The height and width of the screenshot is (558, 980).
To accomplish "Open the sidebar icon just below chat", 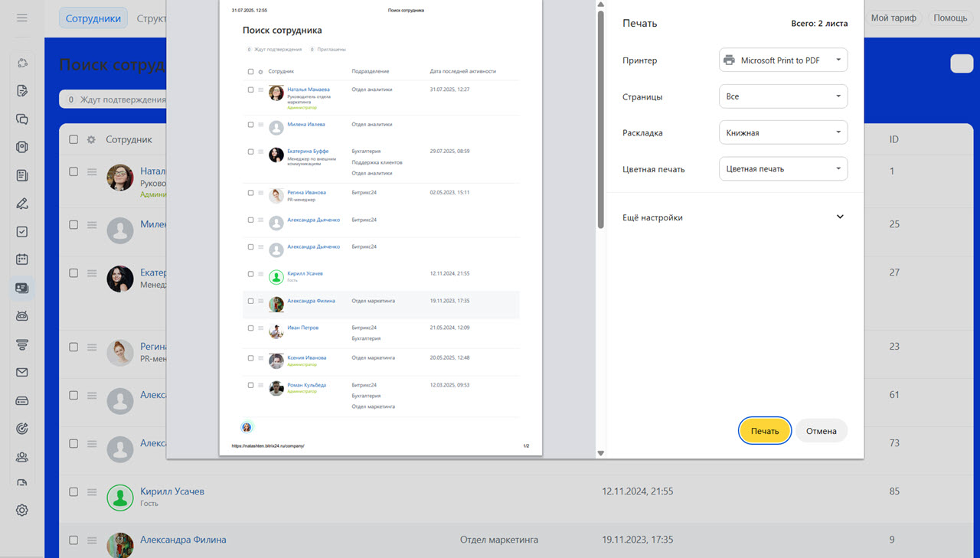I will coord(22,147).
